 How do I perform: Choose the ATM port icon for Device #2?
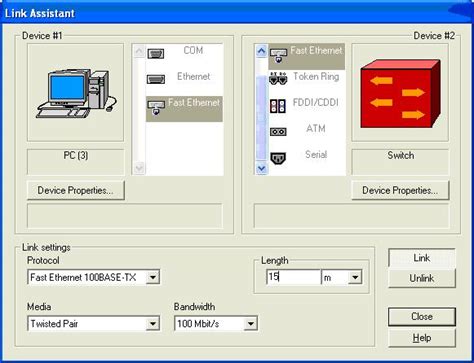pos(278,132)
